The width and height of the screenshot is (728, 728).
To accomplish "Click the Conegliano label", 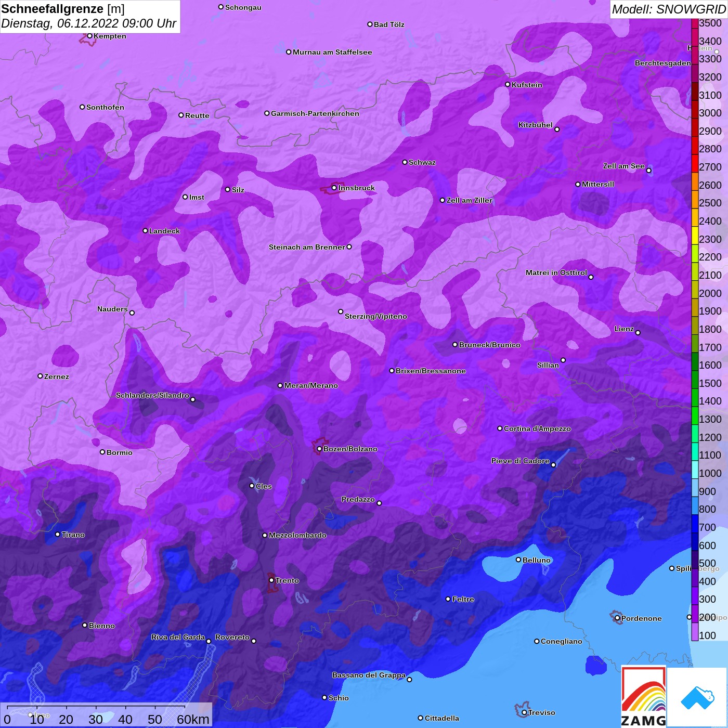I will (x=562, y=641).
